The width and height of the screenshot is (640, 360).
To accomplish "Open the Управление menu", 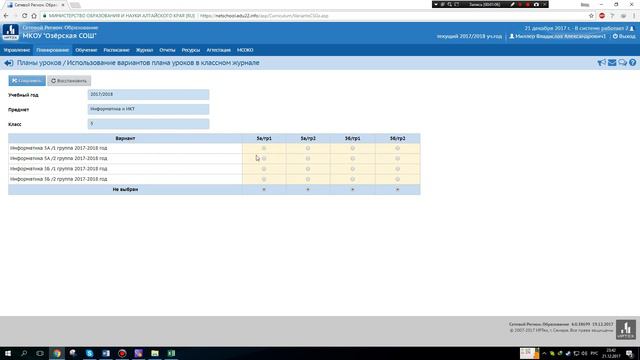I will pos(17,50).
